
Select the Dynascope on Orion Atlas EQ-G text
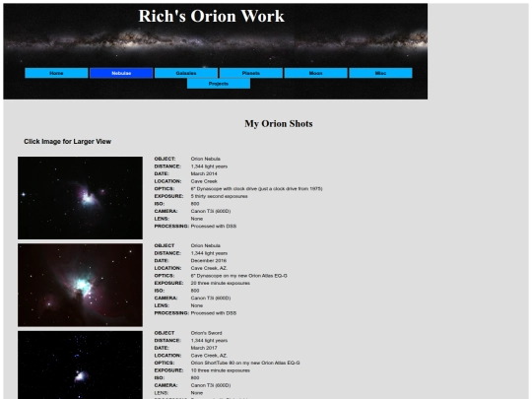pyautogui.click(x=238, y=276)
